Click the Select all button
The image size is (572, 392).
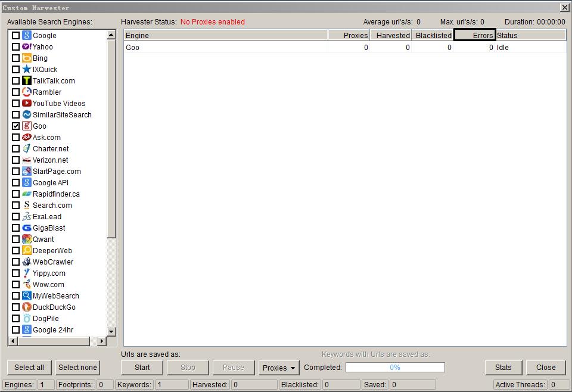29,367
